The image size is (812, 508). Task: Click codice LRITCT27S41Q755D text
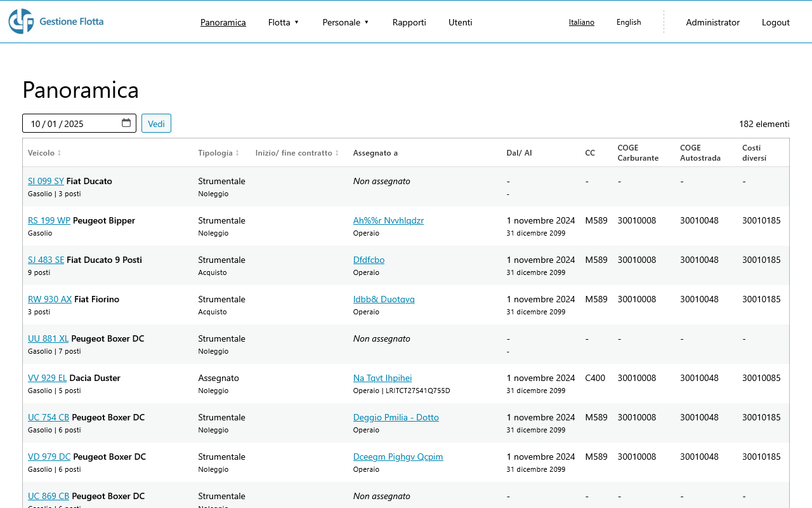tap(418, 391)
